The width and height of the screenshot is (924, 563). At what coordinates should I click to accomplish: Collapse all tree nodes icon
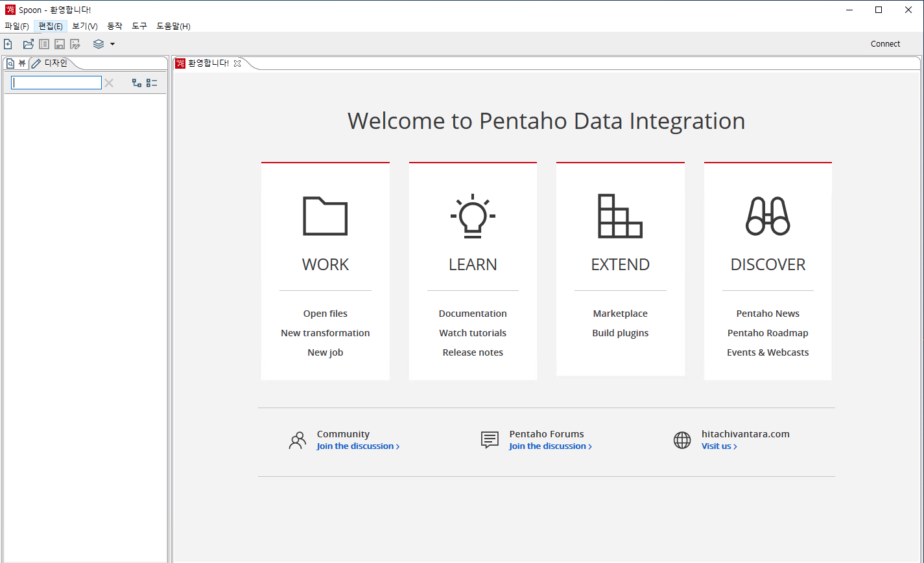(152, 83)
